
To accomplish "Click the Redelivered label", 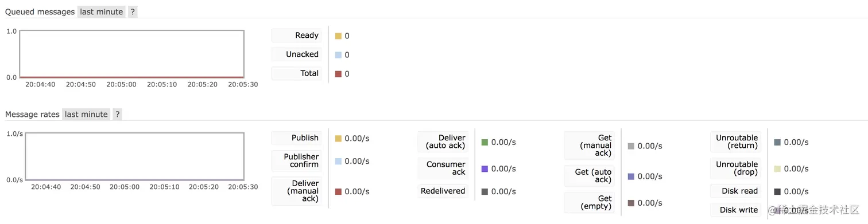I will pyautogui.click(x=443, y=191).
